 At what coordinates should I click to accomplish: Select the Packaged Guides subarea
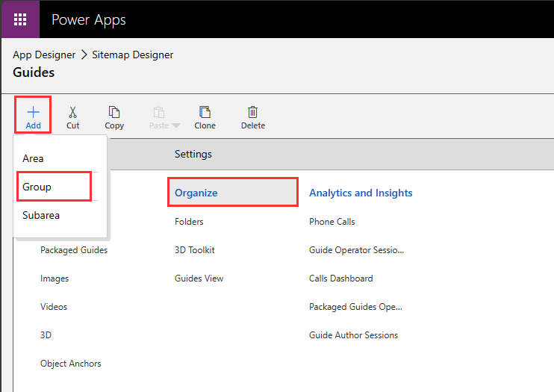[74, 250]
